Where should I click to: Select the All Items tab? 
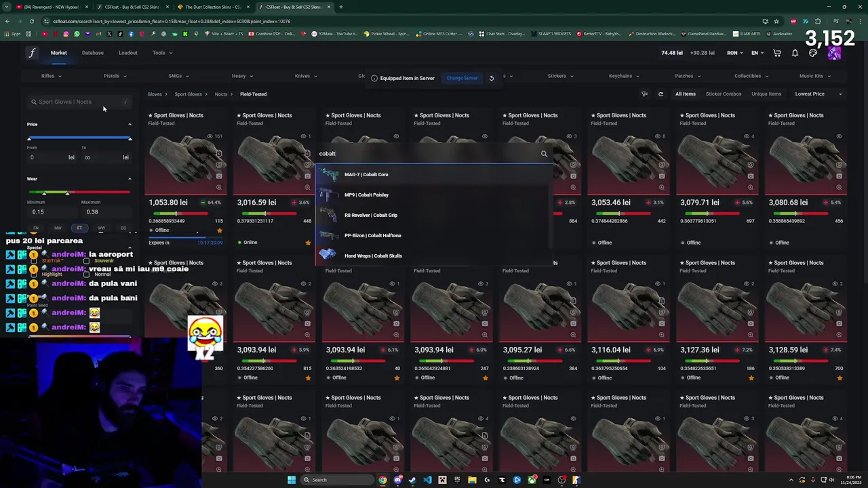[685, 94]
